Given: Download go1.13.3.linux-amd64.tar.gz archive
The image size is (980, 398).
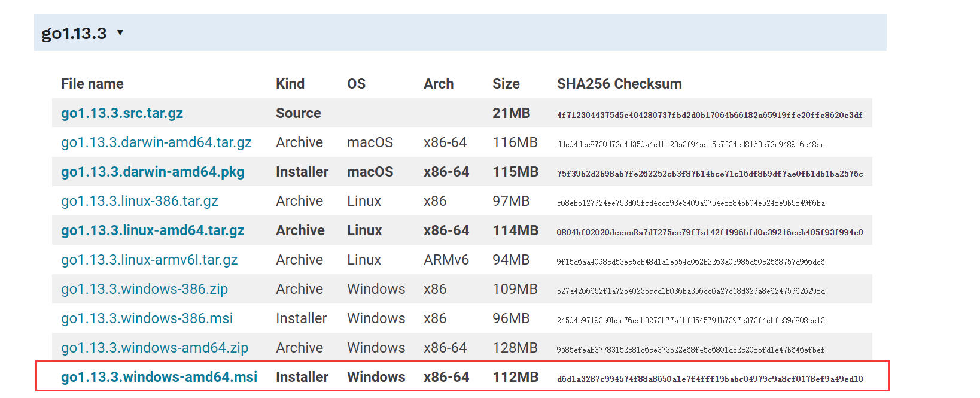Looking at the screenshot, I should pyautogui.click(x=153, y=230).
